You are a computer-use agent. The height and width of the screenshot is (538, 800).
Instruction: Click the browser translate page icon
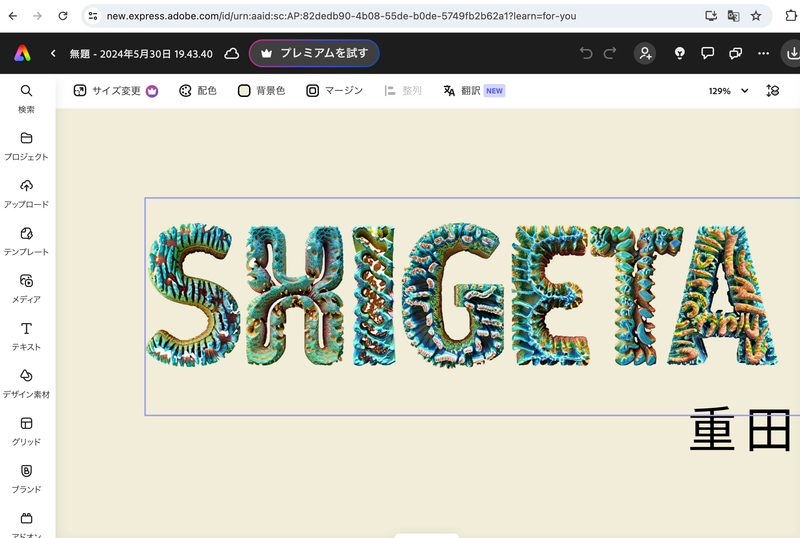click(734, 16)
